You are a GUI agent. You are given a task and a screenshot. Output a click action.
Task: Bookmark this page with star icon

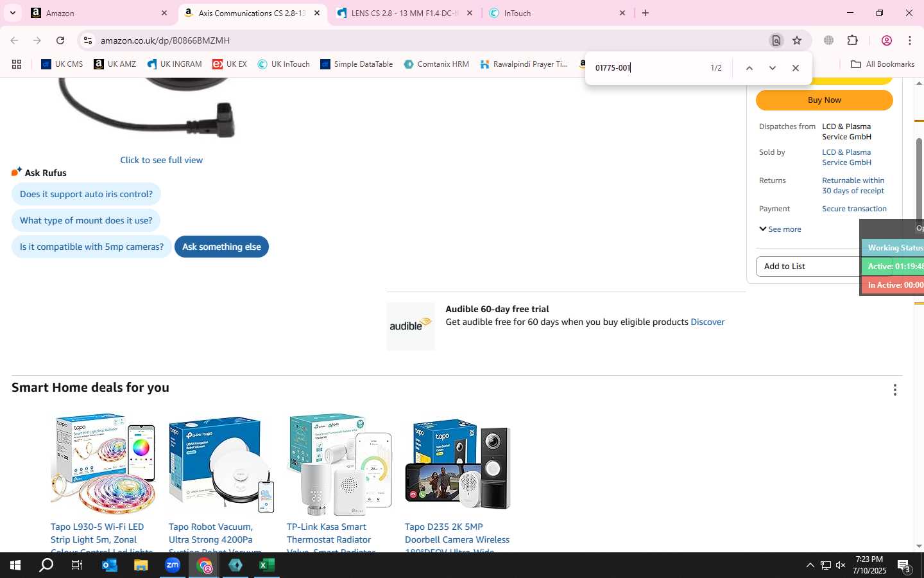(797, 40)
